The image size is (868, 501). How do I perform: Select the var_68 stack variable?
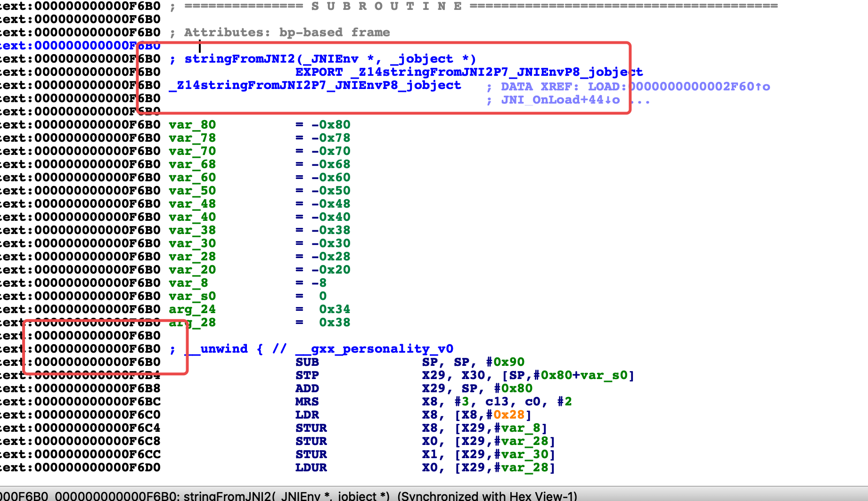pos(192,164)
